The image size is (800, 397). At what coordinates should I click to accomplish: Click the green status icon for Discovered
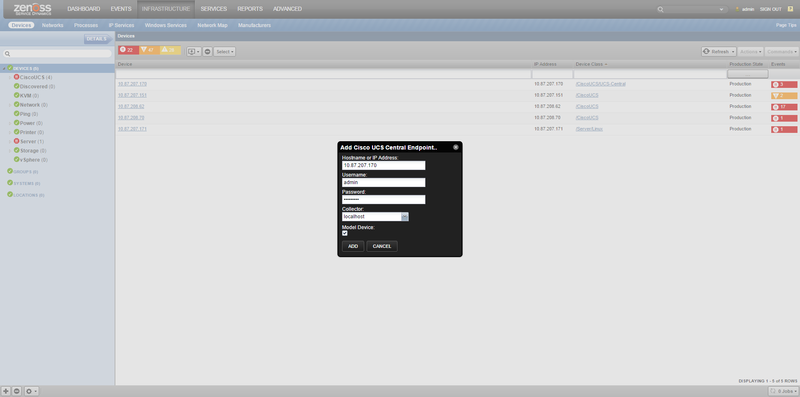click(x=16, y=86)
